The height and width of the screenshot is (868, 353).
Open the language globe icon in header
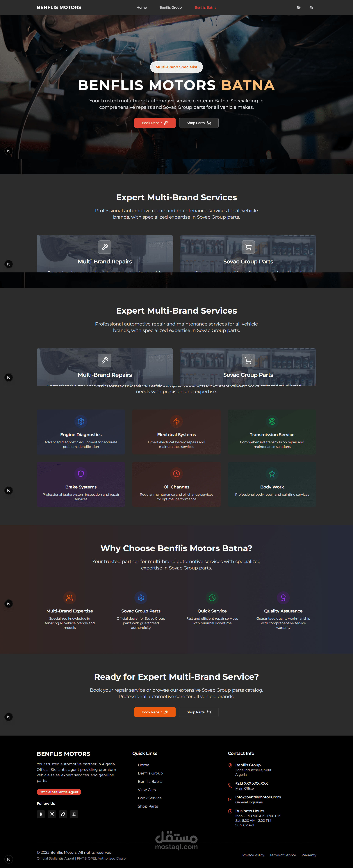(x=299, y=7)
